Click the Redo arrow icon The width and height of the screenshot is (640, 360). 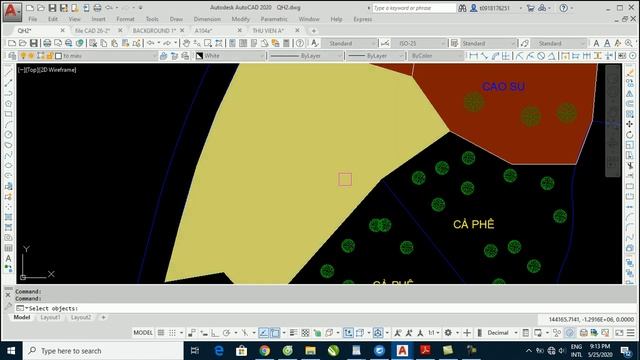[x=167, y=43]
